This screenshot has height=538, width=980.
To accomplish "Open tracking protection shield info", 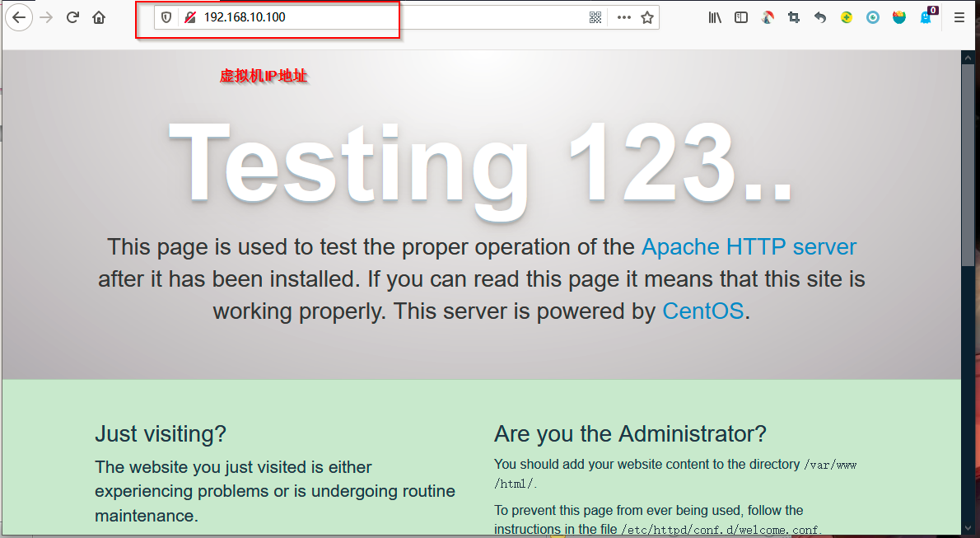I will 166,17.
